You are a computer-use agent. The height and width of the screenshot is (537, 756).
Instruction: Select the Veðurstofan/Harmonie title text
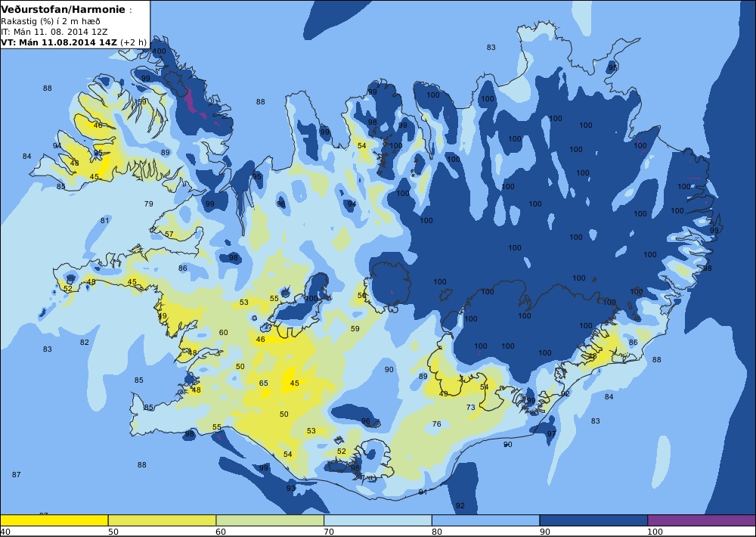pyautogui.click(x=63, y=10)
